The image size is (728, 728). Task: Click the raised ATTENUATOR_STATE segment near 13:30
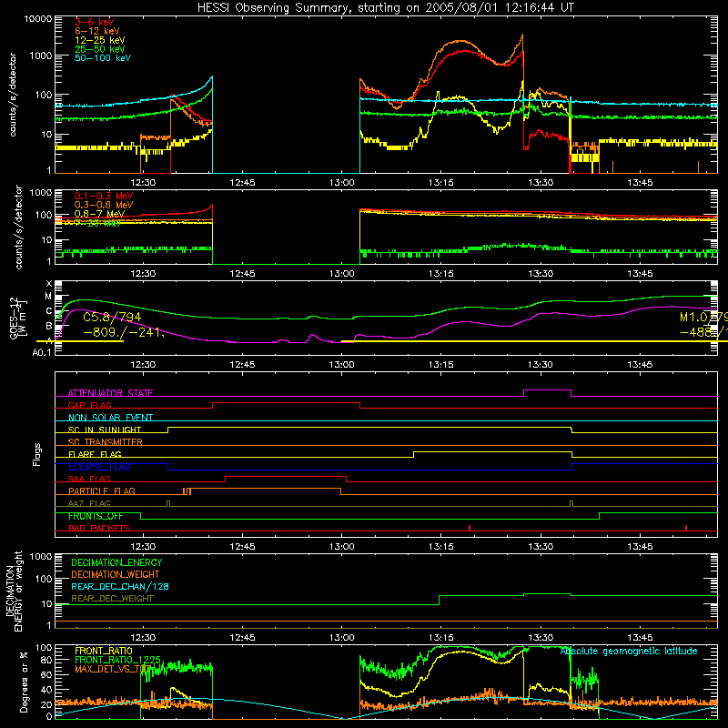point(548,390)
